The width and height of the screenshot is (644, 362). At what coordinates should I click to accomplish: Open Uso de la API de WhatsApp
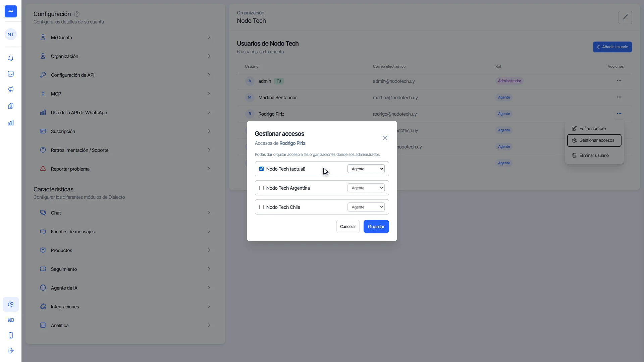tap(125, 113)
